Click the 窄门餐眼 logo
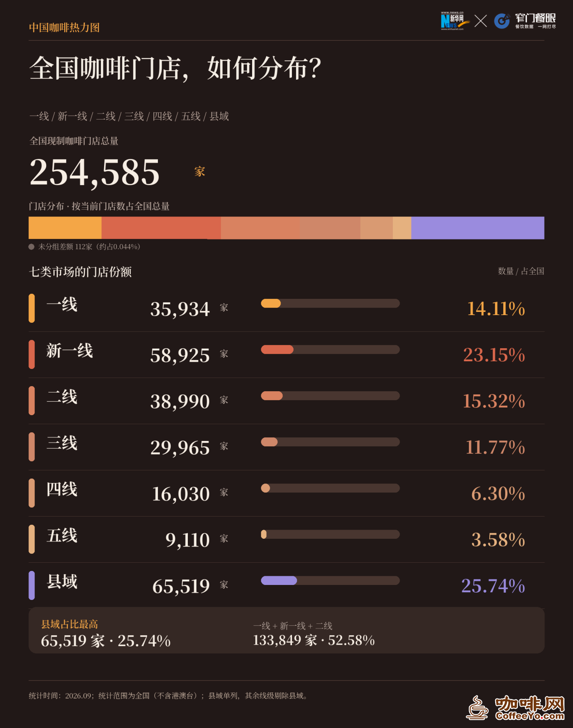This screenshot has width=573, height=728. coord(525,21)
